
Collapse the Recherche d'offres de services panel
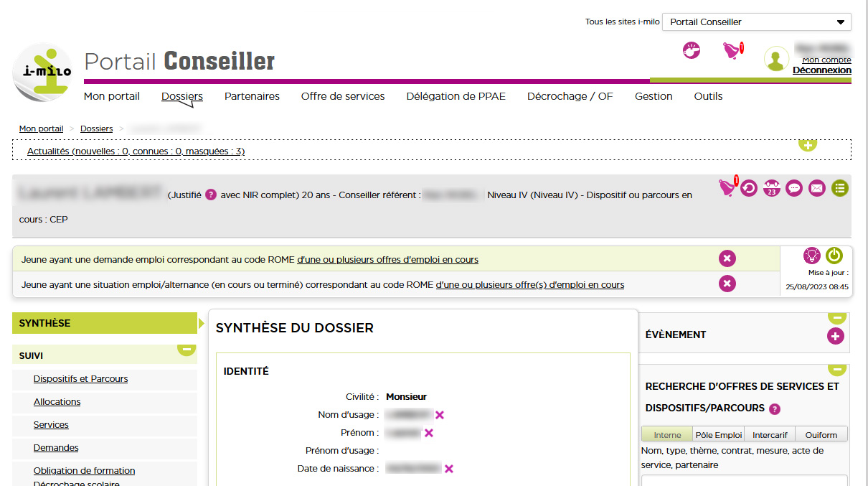(837, 369)
